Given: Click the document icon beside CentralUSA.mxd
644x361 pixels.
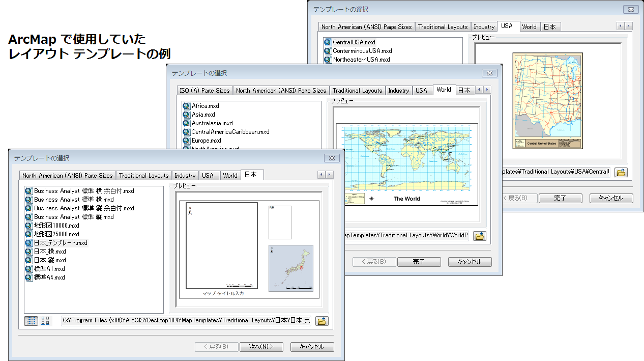Looking at the screenshot, I should pyautogui.click(x=328, y=42).
